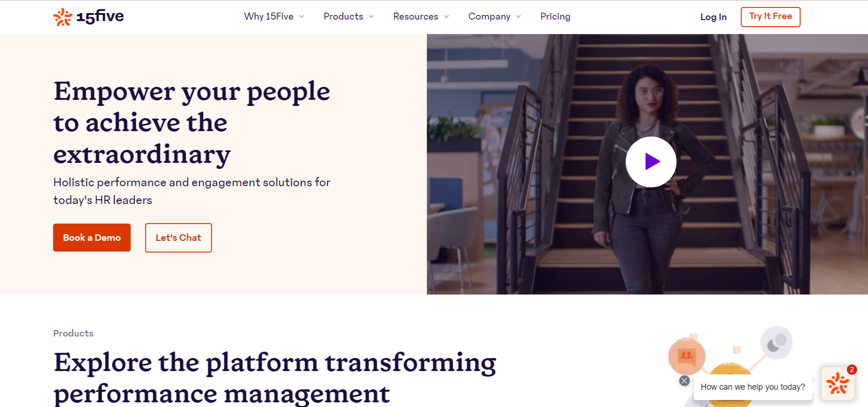Image resolution: width=868 pixels, height=407 pixels.
Task: Click the Log In link
Action: coord(713,17)
